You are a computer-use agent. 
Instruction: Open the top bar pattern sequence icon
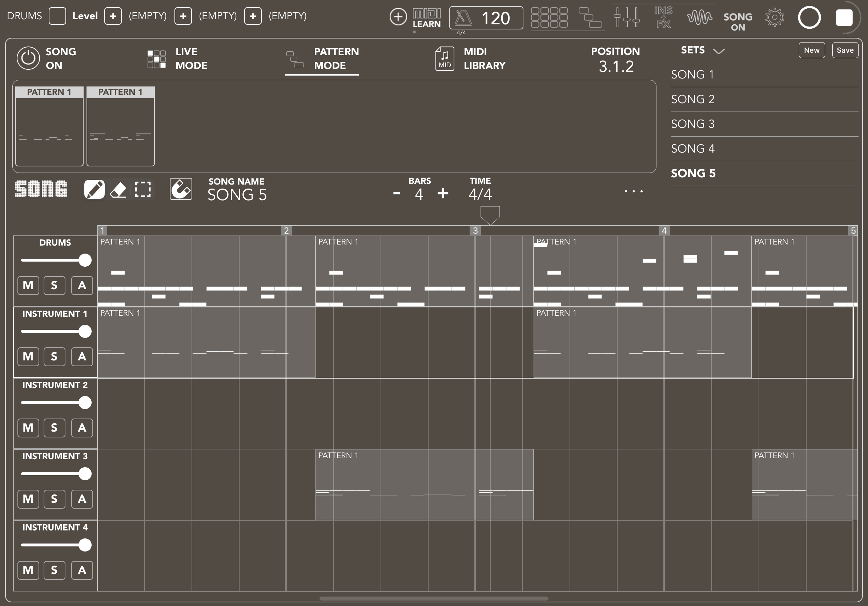point(590,17)
